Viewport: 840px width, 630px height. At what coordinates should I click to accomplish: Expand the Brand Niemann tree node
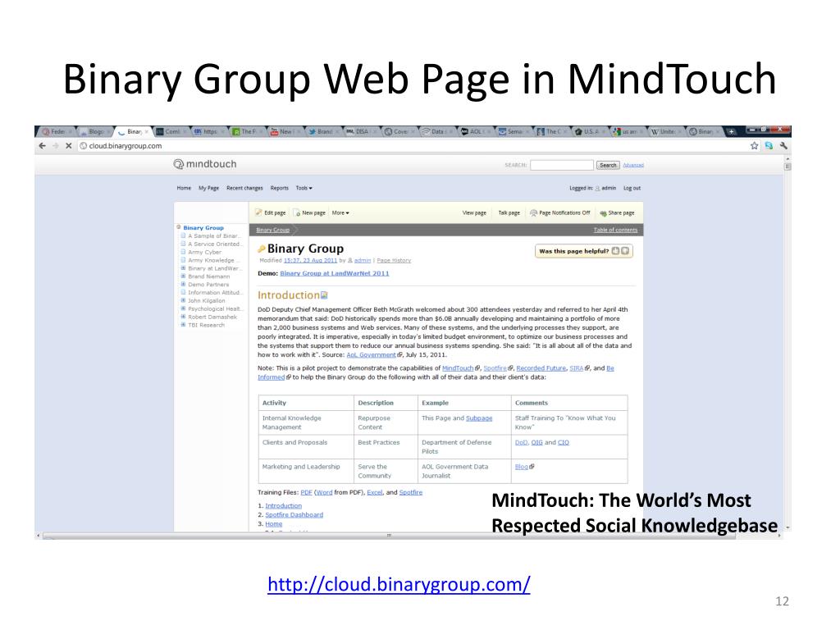point(183,276)
